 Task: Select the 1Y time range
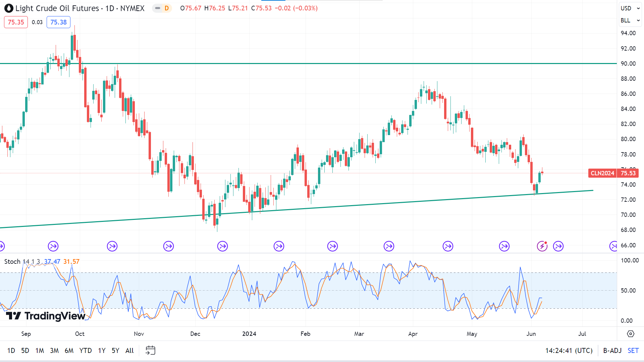click(x=102, y=351)
